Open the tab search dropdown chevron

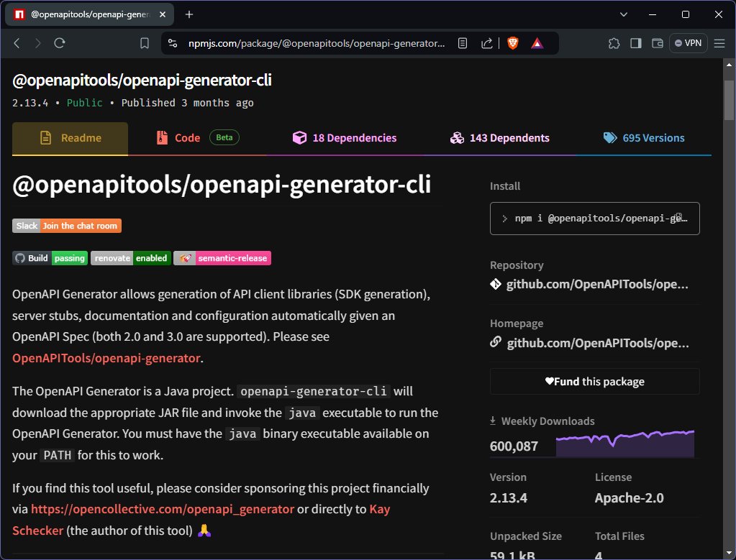(x=623, y=14)
